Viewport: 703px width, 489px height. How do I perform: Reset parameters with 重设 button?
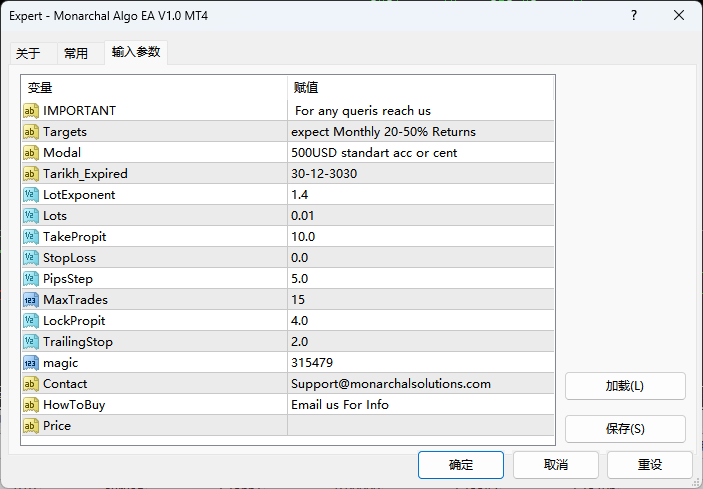click(x=650, y=465)
